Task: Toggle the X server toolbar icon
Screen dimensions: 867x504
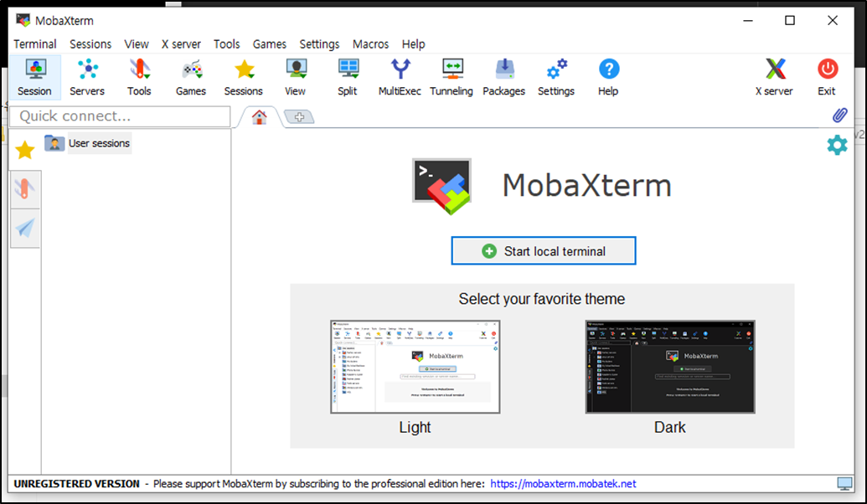Action: 775,77
